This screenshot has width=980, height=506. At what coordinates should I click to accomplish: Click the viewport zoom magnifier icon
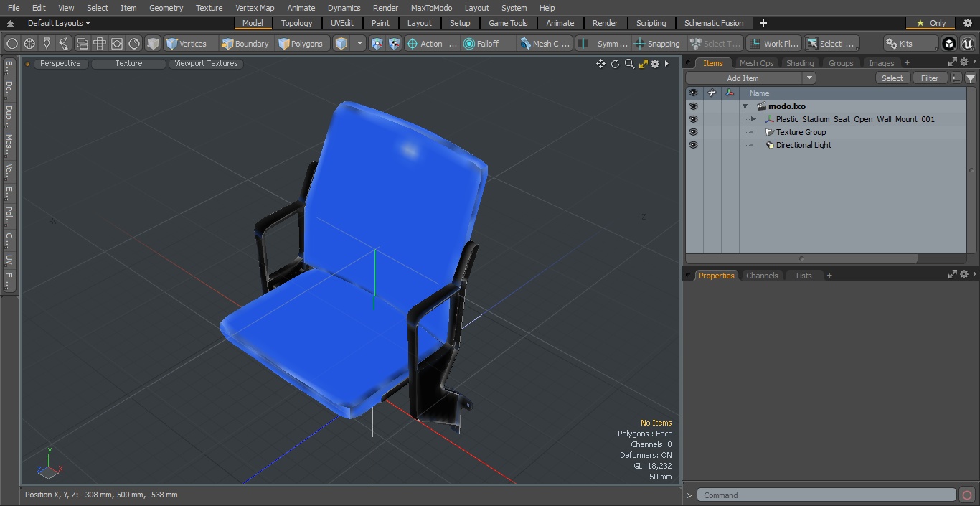pos(629,64)
